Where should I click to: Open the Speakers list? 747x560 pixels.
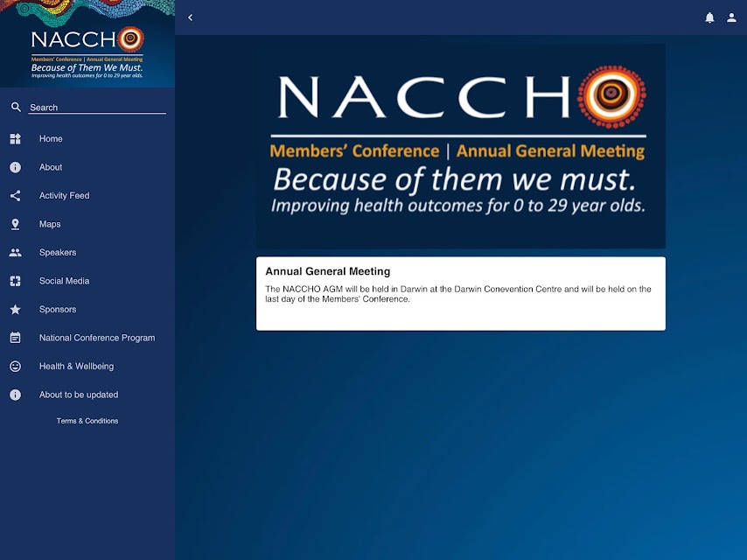pyautogui.click(x=87, y=253)
